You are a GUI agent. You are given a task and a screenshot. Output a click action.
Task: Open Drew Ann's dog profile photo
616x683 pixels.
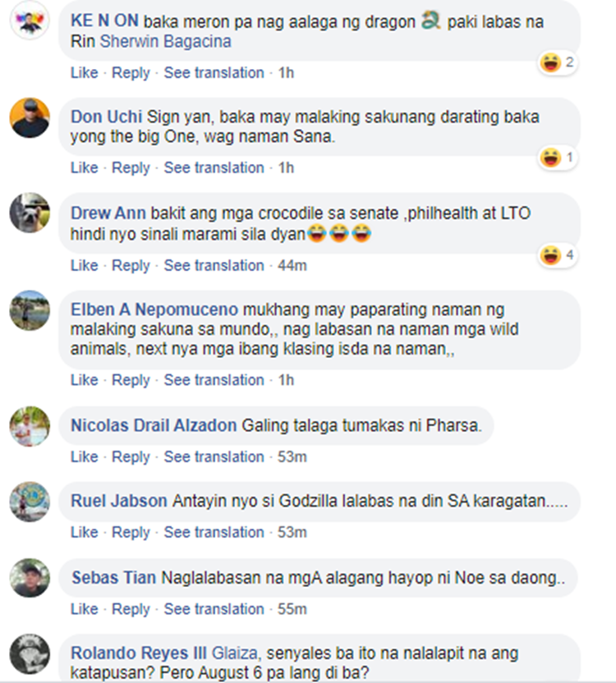[x=30, y=213]
